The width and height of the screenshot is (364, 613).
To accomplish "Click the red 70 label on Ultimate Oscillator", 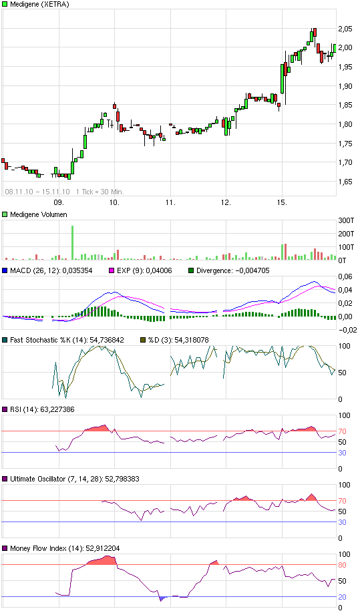I will click(x=342, y=501).
